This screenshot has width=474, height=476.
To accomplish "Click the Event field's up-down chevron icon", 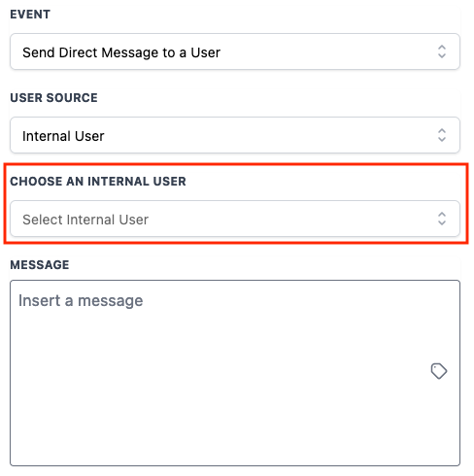I will [442, 51].
